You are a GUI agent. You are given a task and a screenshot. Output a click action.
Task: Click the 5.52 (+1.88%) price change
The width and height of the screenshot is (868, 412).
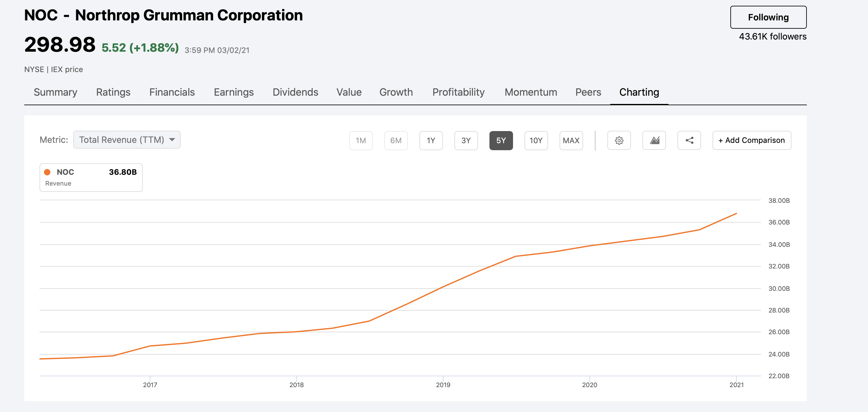140,48
